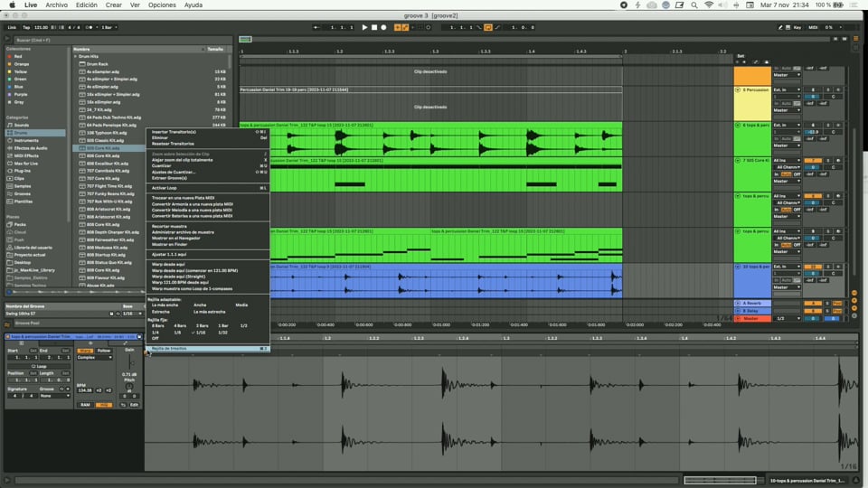
Task: Select fixed grid '1 Bar' option
Action: coord(223,326)
